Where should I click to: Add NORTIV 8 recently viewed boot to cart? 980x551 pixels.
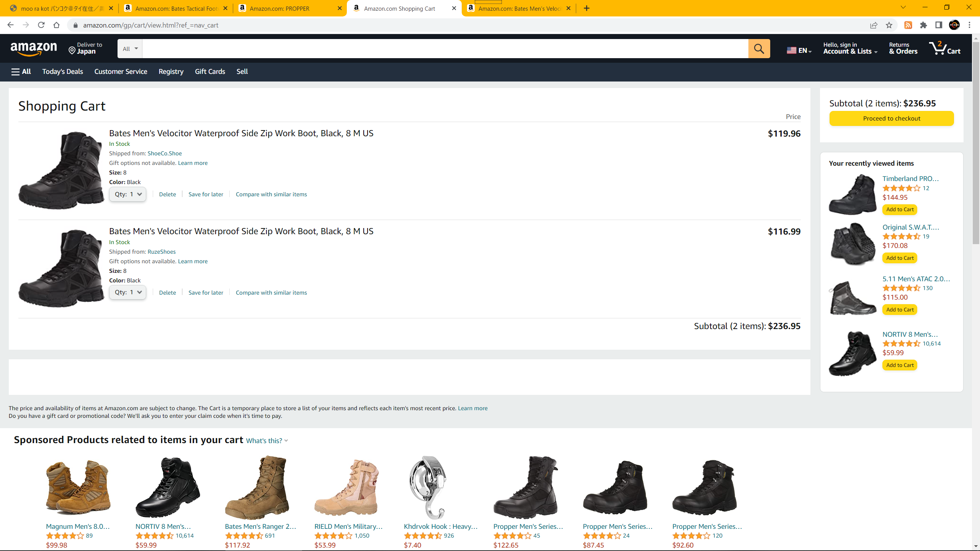tap(900, 365)
